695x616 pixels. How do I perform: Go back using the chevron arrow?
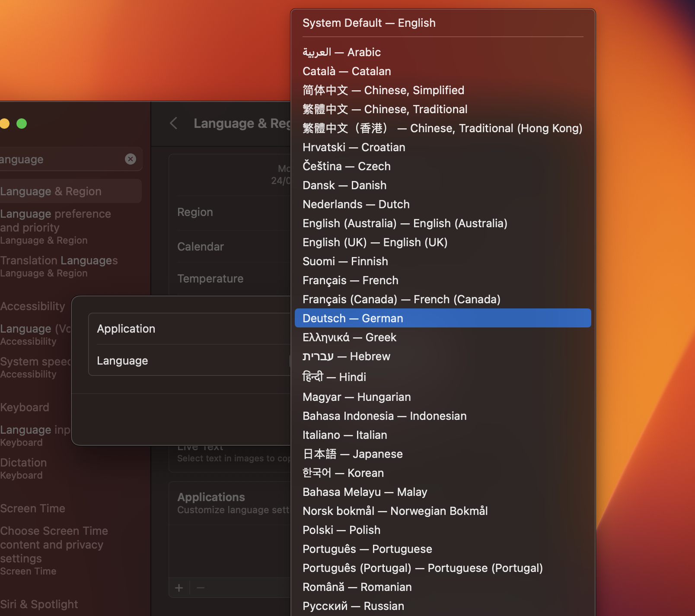pos(174,123)
